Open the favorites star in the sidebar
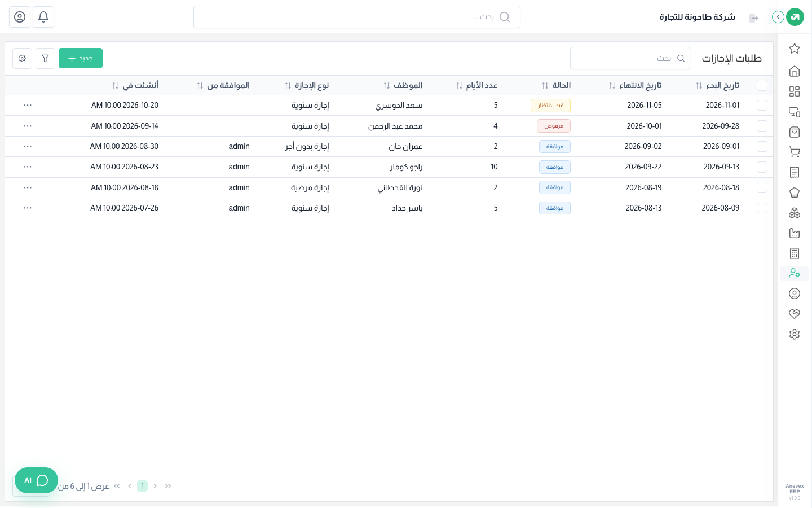This screenshot has width=812, height=508. point(795,49)
